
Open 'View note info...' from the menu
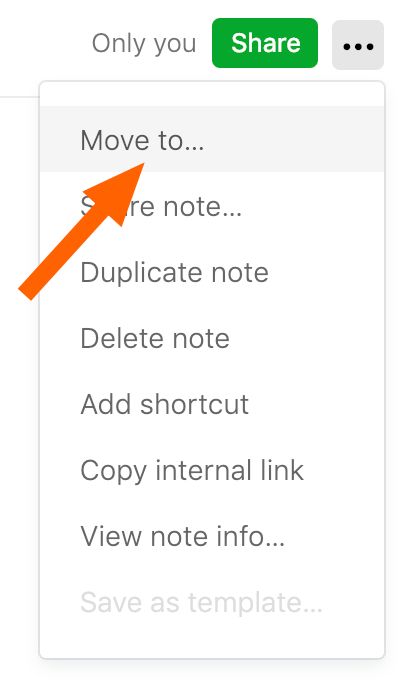pos(212,536)
